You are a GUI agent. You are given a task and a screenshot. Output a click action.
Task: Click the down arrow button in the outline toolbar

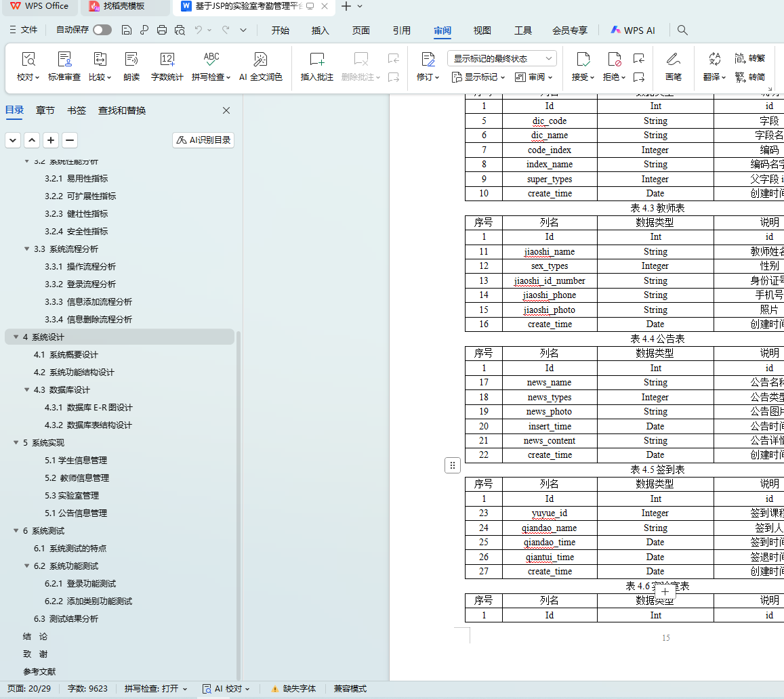(12, 140)
